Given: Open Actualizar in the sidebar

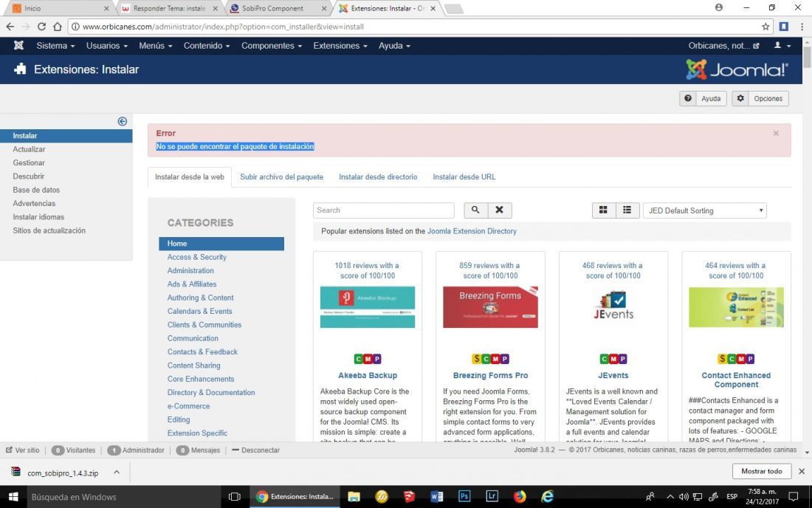Looking at the screenshot, I should 29,149.
